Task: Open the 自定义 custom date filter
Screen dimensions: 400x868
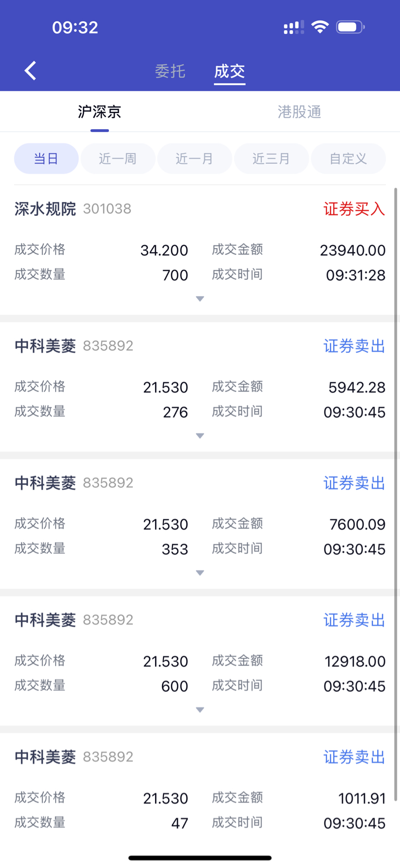Action: 348,158
